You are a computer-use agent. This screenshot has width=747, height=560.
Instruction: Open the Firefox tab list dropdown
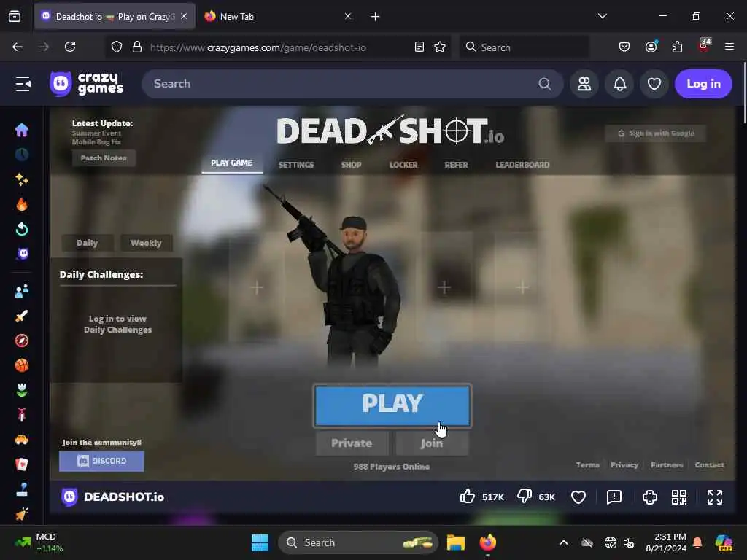602,16
